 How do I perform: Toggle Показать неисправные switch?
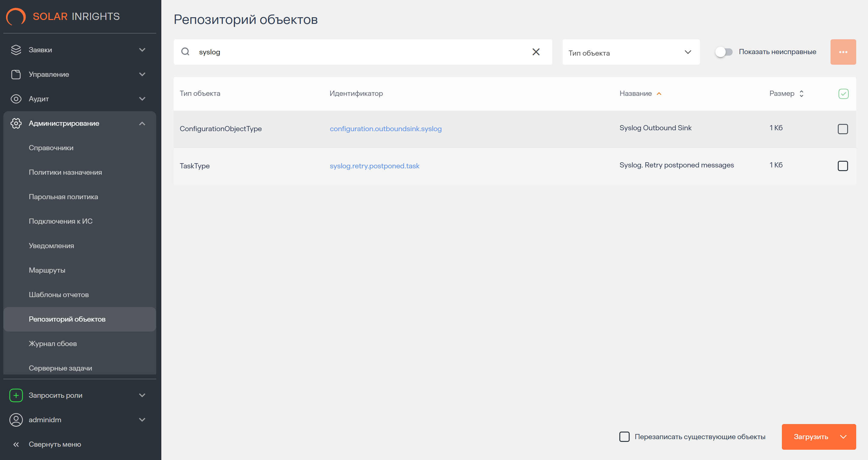point(724,52)
